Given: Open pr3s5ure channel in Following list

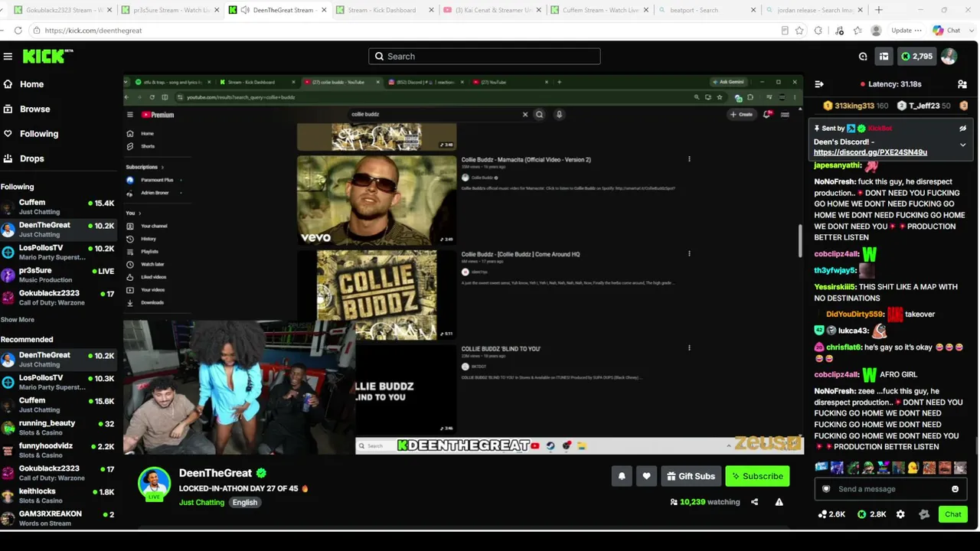Looking at the screenshot, I should click(x=57, y=275).
